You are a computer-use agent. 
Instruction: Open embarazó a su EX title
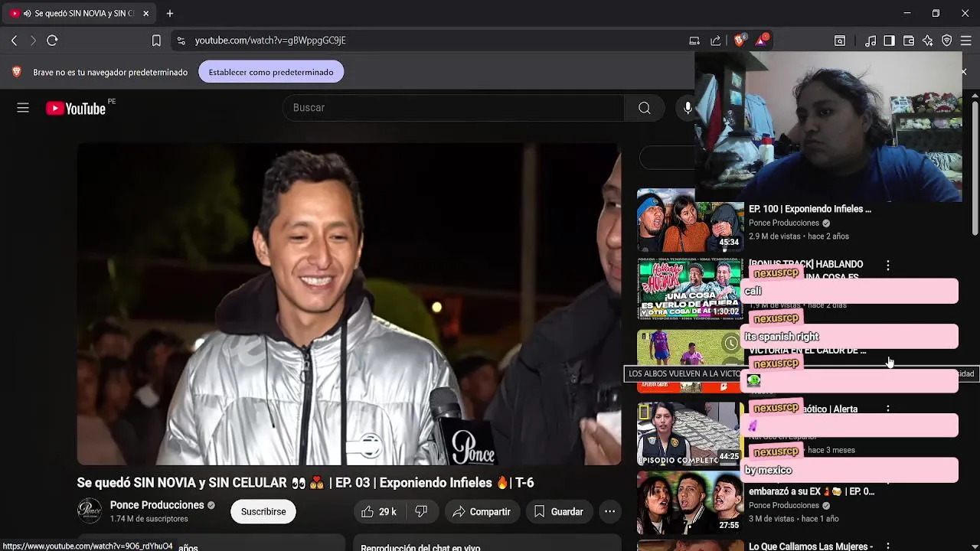tap(812, 491)
